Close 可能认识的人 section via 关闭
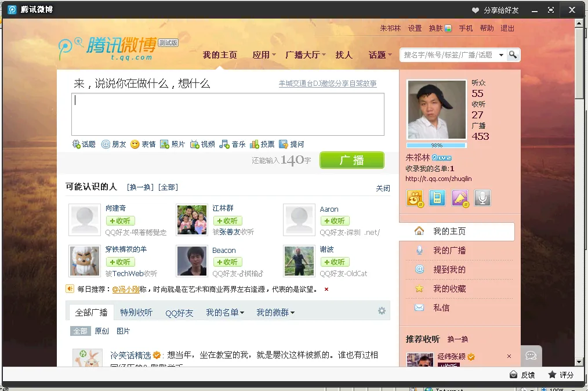This screenshot has width=588, height=391. (x=383, y=188)
